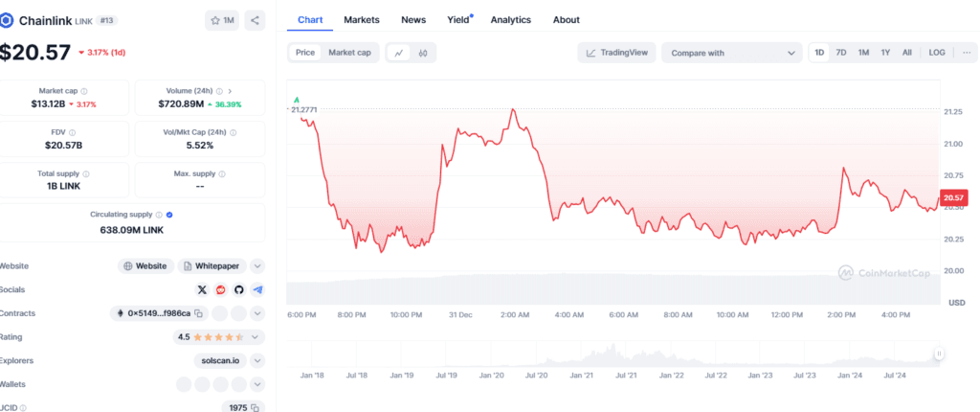Open the three-dots more chart options

(x=967, y=53)
